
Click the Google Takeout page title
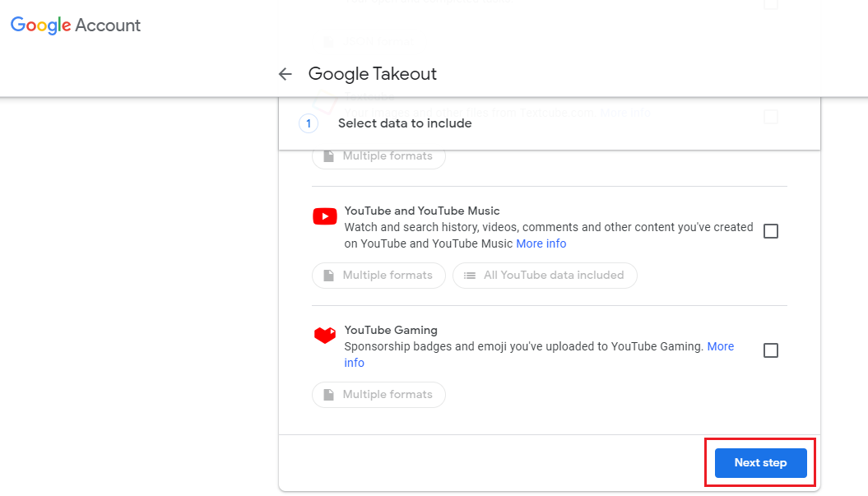(x=373, y=74)
